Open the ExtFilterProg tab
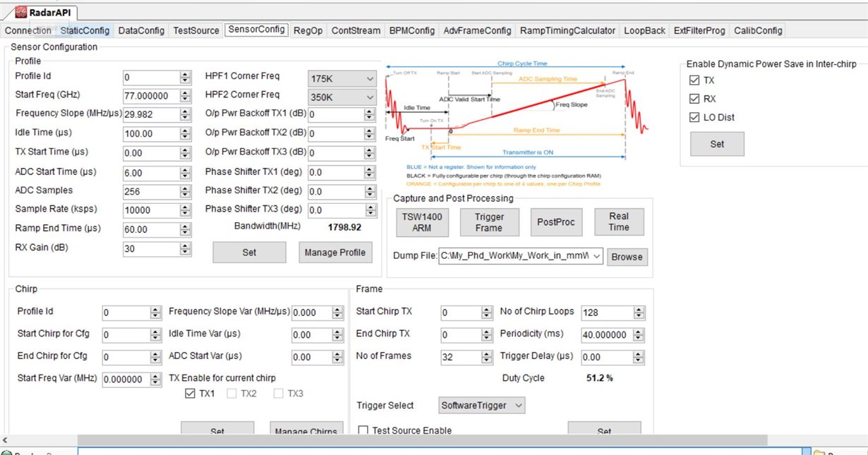The image size is (868, 455). (699, 30)
